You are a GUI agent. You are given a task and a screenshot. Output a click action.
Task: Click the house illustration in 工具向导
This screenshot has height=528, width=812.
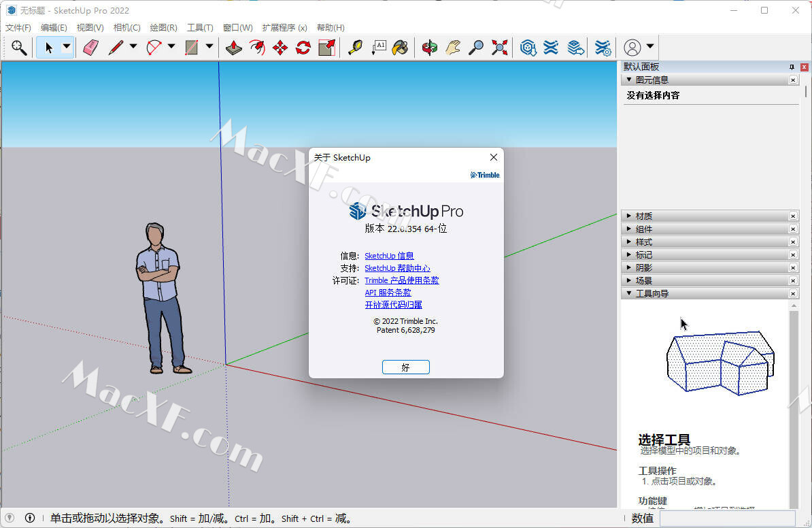click(720, 363)
